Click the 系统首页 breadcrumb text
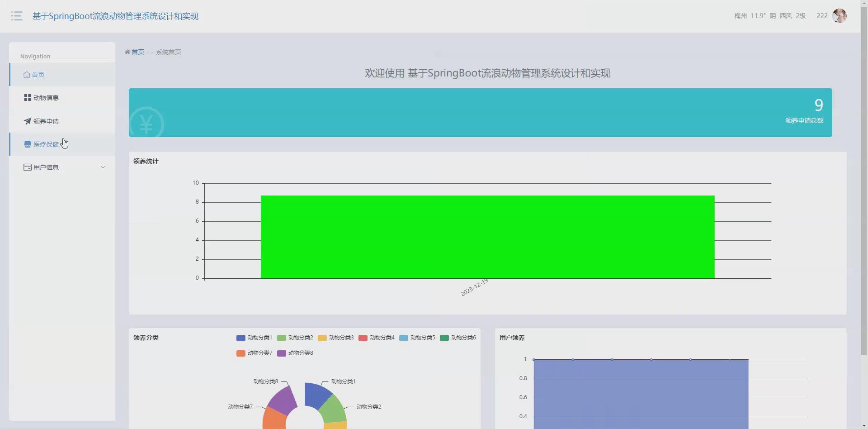Screen dimensions: 868x429 [x=169, y=52]
